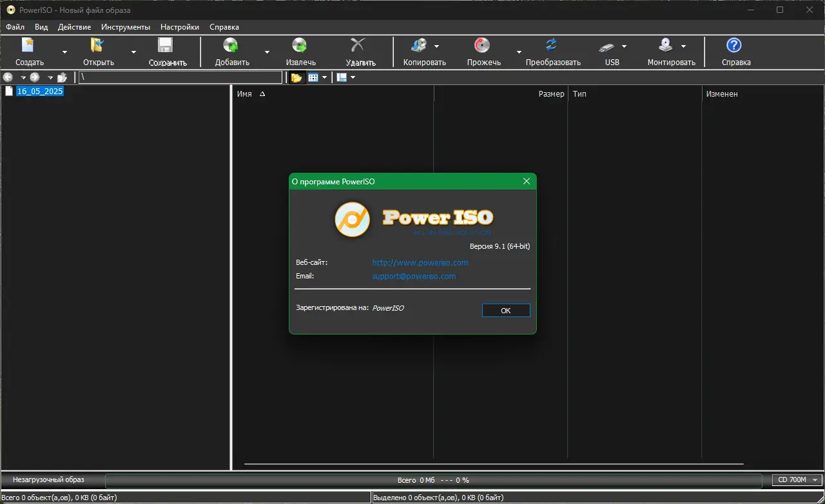Screen dimensions: 825x504
Task: Open the Настройки menu
Action: click(x=180, y=27)
